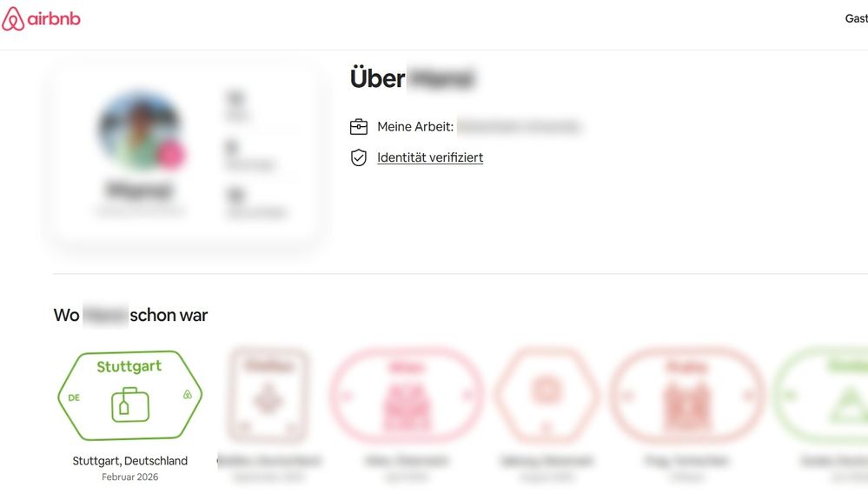Click the blurred square red stamp
The image size is (868, 494).
click(x=268, y=396)
